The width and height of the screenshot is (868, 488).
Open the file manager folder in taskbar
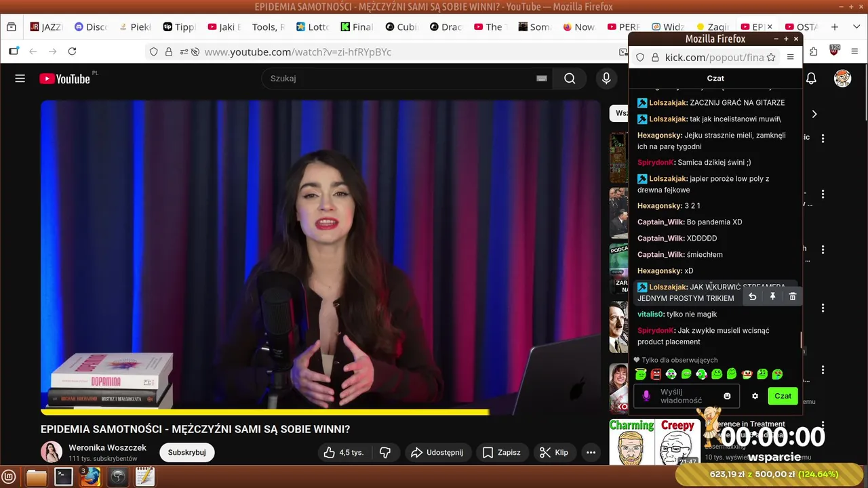coord(37,477)
